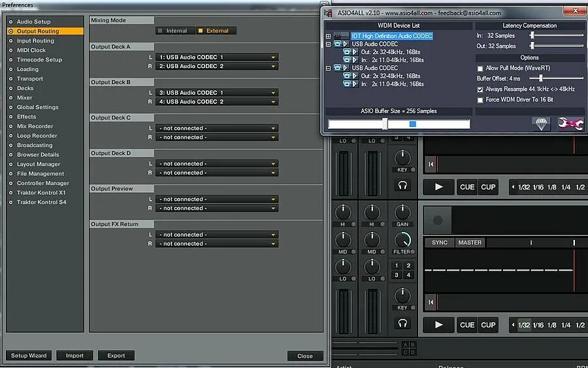
Task: Click the ASIO4ALL title bar app icon
Action: point(328,13)
